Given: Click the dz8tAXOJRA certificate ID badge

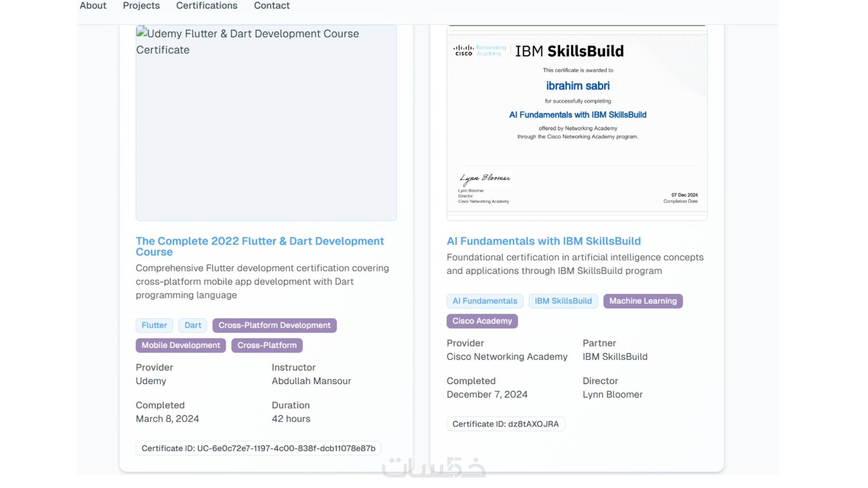Looking at the screenshot, I should coord(505,424).
